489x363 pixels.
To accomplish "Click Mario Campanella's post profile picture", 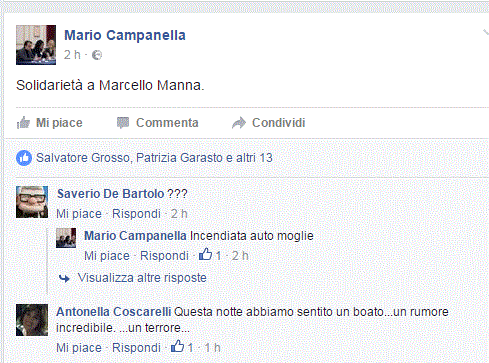I will point(36,45).
